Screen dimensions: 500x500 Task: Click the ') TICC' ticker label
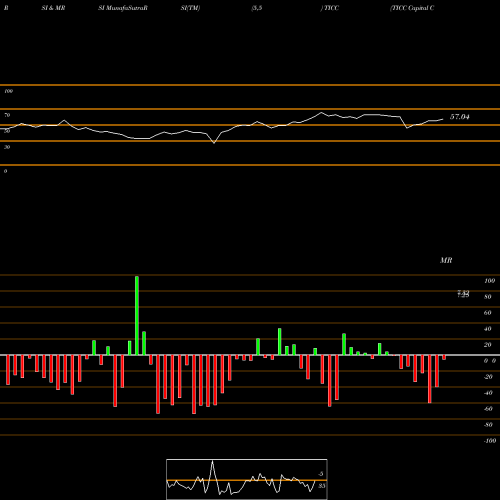tap(330, 8)
